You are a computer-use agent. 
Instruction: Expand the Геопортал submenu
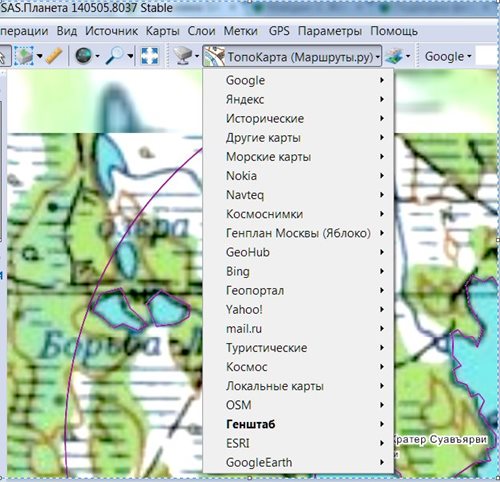[298, 290]
